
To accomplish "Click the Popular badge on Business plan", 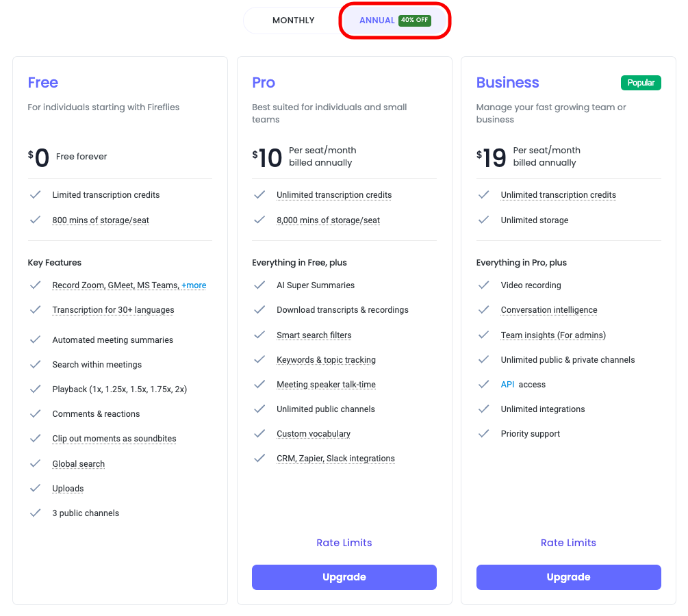I will (641, 82).
